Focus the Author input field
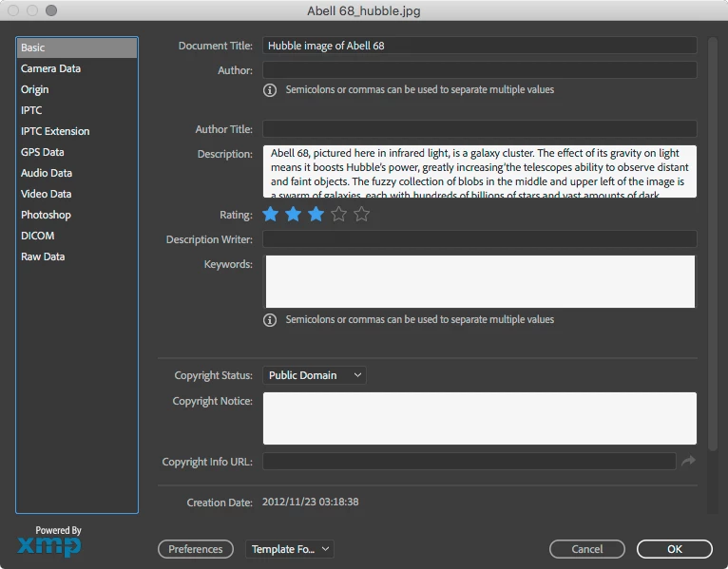Image resolution: width=728 pixels, height=569 pixels. 480,70
